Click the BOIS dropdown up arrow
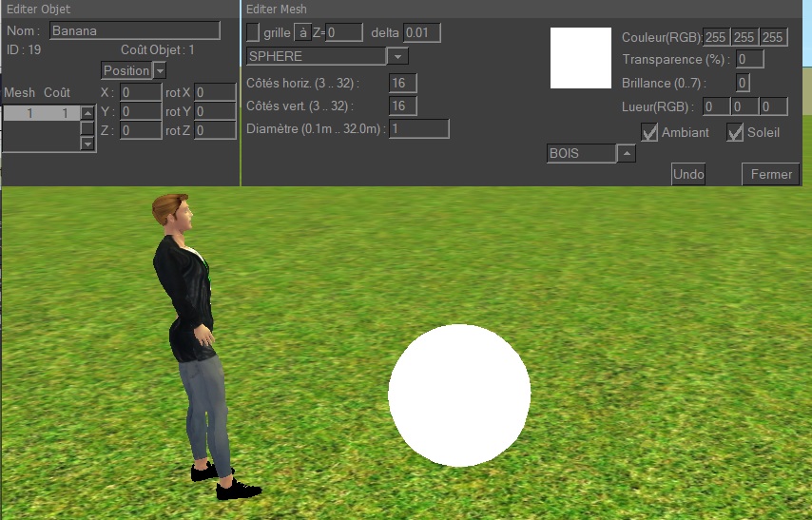The image size is (812, 520). [x=626, y=153]
